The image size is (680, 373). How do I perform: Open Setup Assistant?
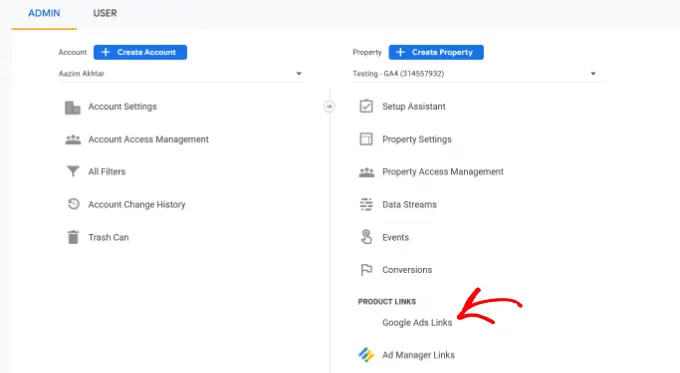coord(414,107)
